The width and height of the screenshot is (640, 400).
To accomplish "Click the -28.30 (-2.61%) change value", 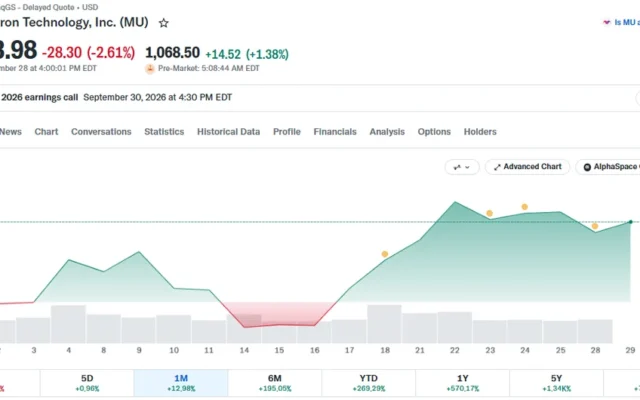I will (x=89, y=53).
